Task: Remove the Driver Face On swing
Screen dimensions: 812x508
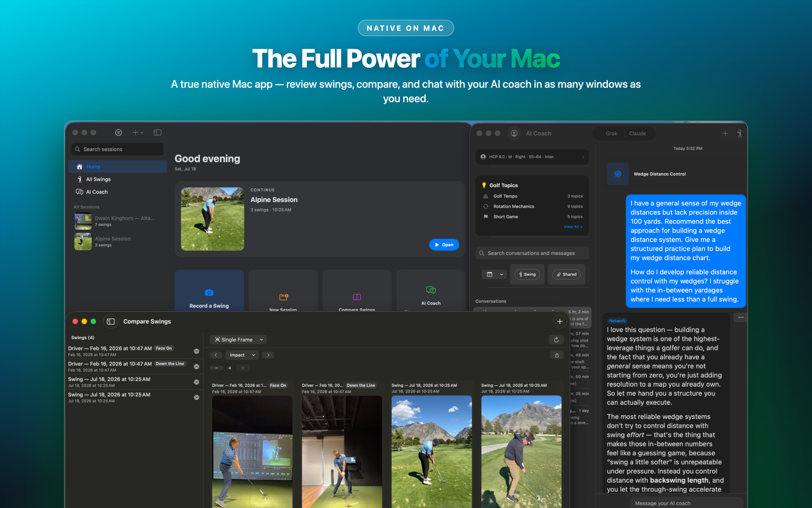Action: click(x=197, y=351)
